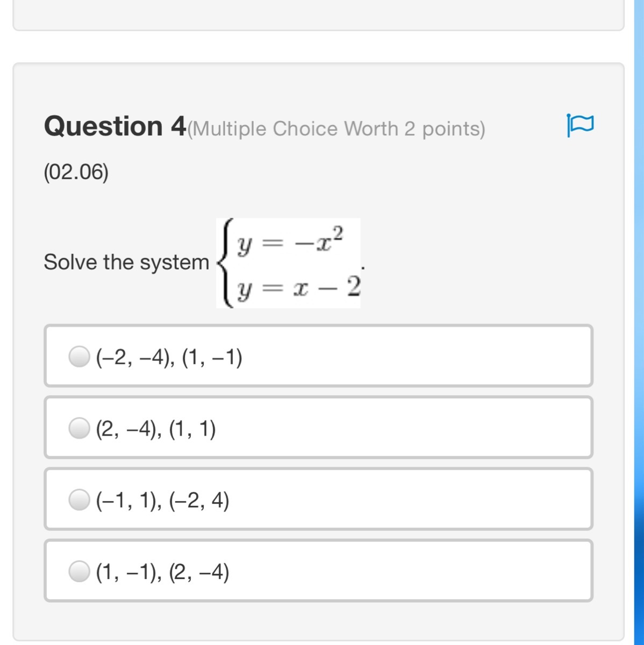Click the system of equations image
The width and height of the screenshot is (644, 645).
point(288,263)
